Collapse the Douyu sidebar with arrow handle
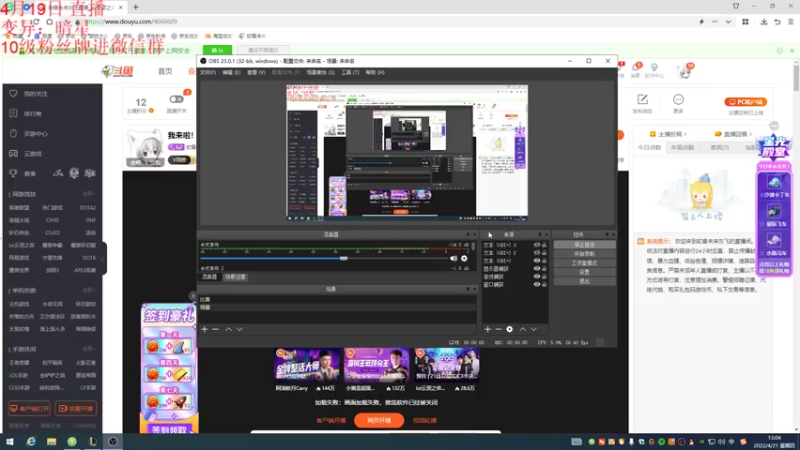The image size is (800, 450). [x=103, y=259]
